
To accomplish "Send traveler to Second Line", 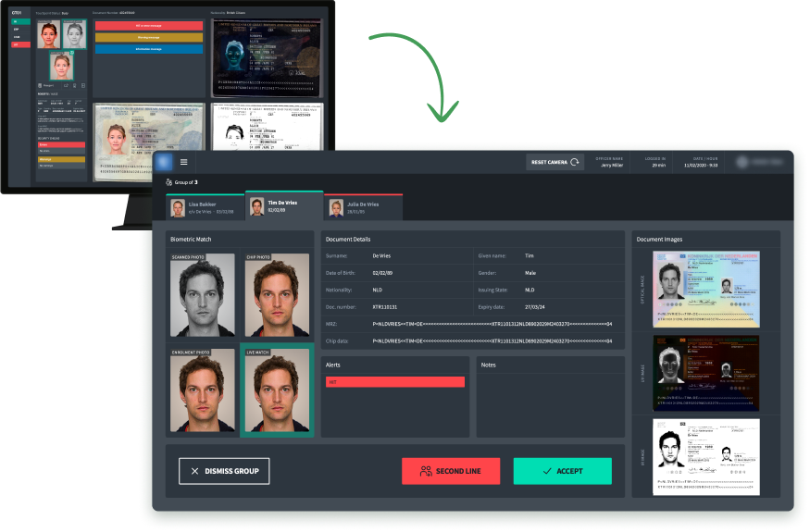I will [451, 471].
